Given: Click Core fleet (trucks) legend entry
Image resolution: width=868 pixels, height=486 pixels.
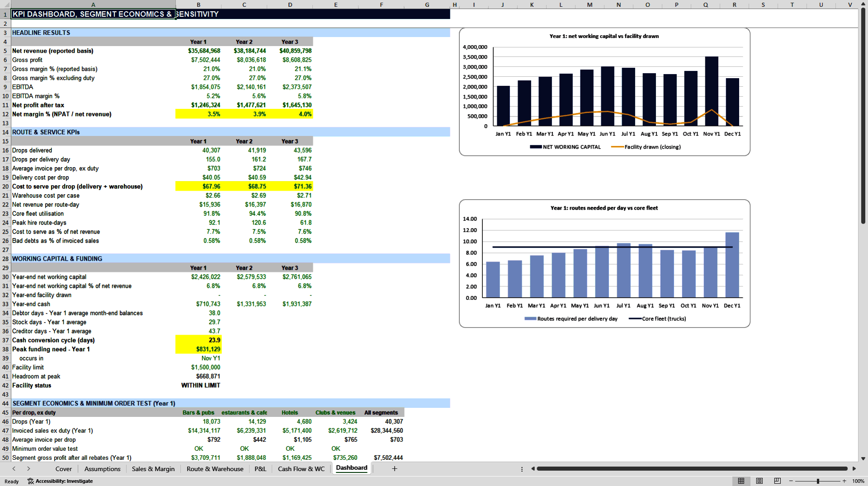Looking at the screenshot, I should pyautogui.click(x=657, y=318).
